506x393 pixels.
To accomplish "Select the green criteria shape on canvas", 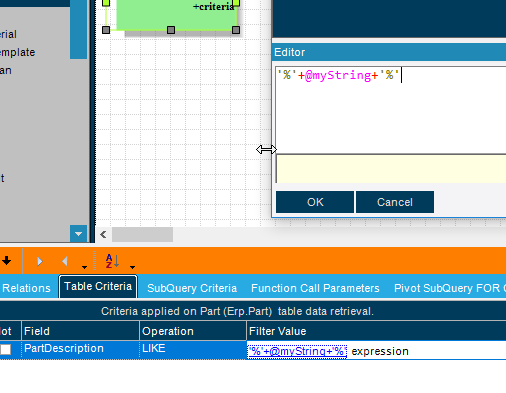I will pyautogui.click(x=177, y=15).
